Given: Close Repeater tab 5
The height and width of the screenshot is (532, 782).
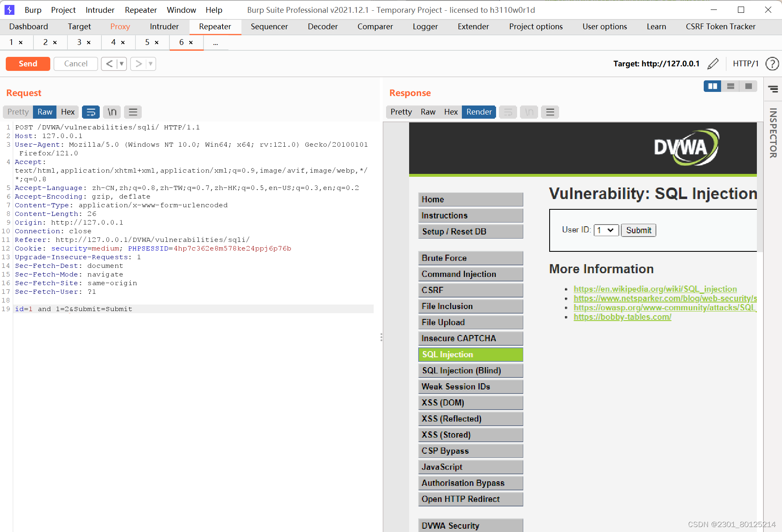Looking at the screenshot, I should [x=157, y=42].
